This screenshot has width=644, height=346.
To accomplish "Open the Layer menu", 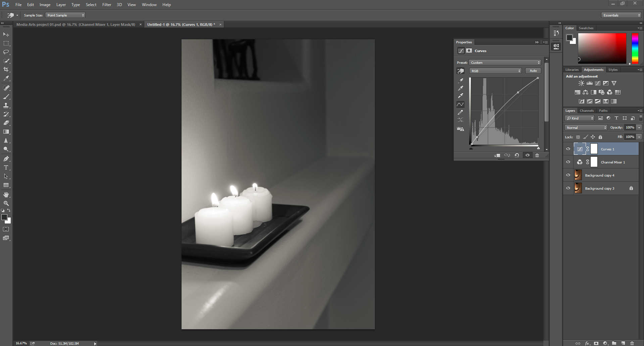I will [x=61, y=5].
